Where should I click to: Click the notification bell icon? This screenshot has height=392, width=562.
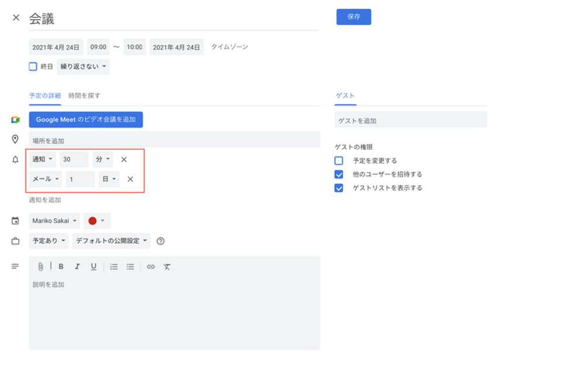[15, 160]
